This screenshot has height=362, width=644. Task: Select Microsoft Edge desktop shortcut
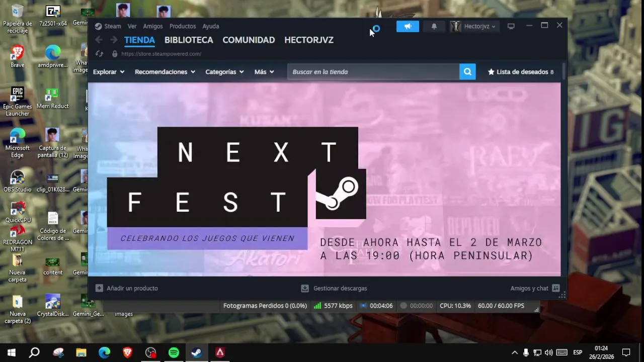point(18,143)
